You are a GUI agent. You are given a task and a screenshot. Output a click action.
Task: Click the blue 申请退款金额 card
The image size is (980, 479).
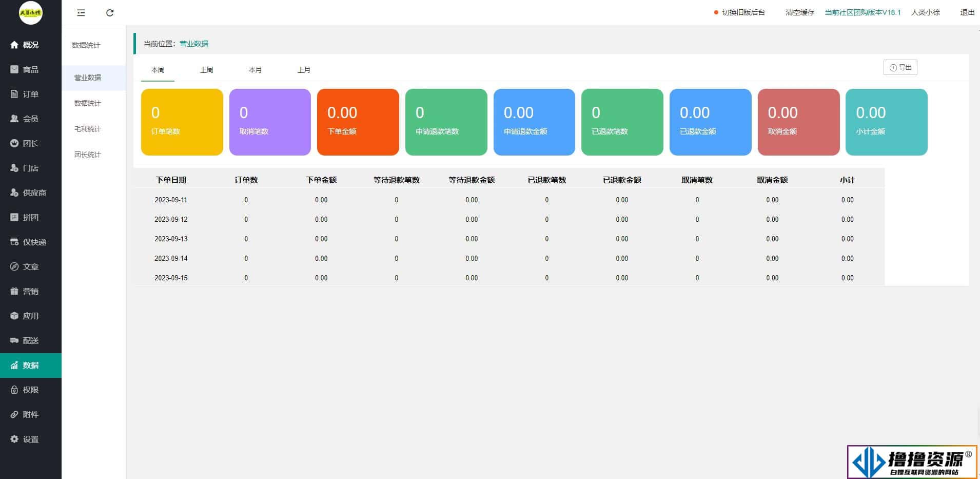coord(534,122)
